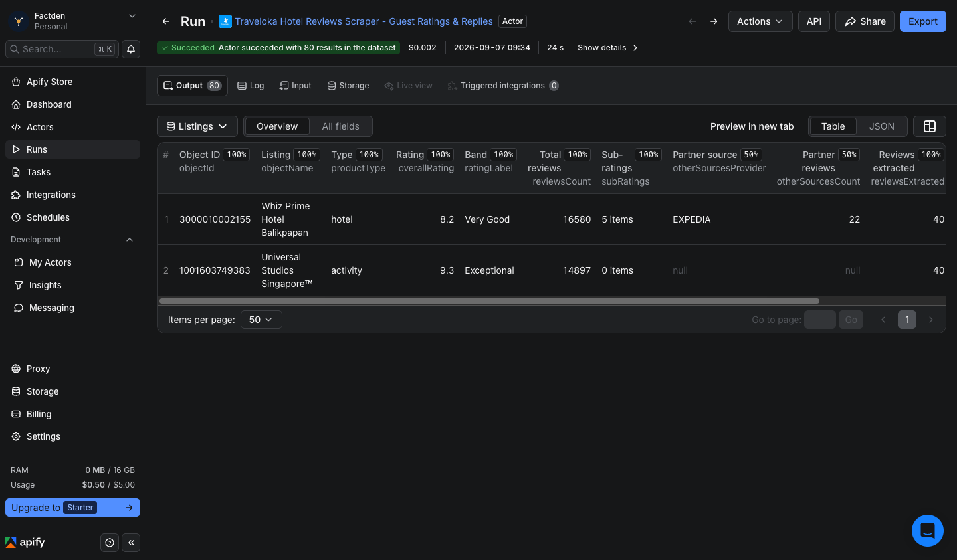
Task: Open the Live view tab
Action: (x=408, y=86)
